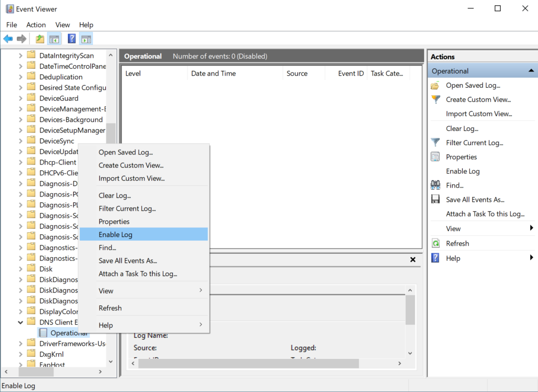Click the Save All Events As disk icon
The image size is (538, 392).
click(x=436, y=199)
